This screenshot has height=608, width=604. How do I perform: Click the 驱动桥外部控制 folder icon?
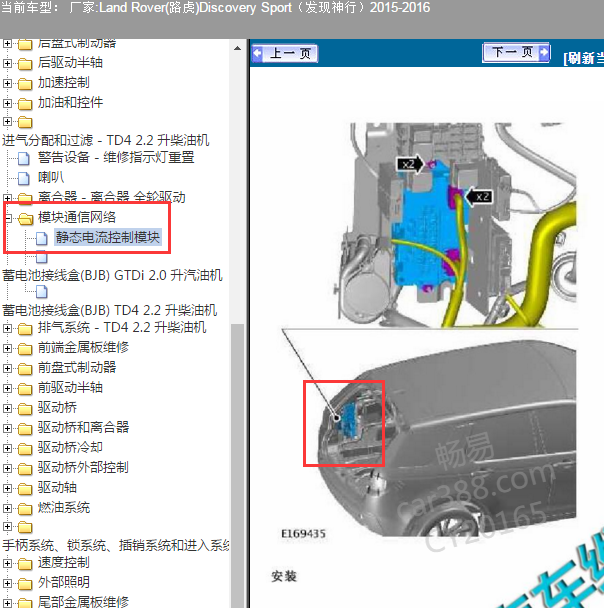(25, 469)
